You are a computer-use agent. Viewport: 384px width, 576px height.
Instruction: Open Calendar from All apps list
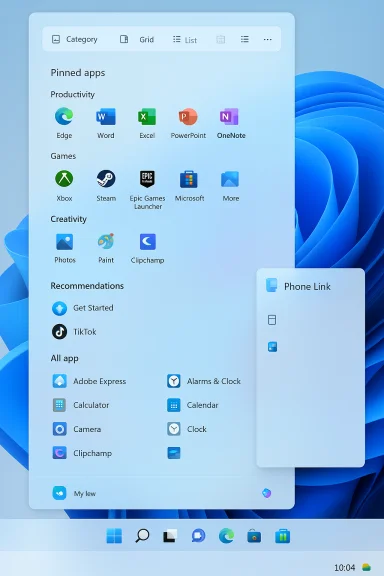pos(193,405)
